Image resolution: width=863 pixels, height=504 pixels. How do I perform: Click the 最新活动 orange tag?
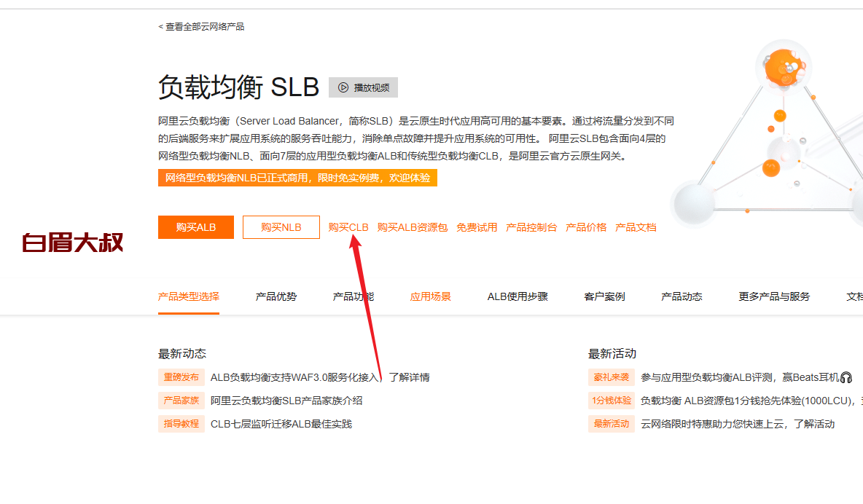click(611, 424)
